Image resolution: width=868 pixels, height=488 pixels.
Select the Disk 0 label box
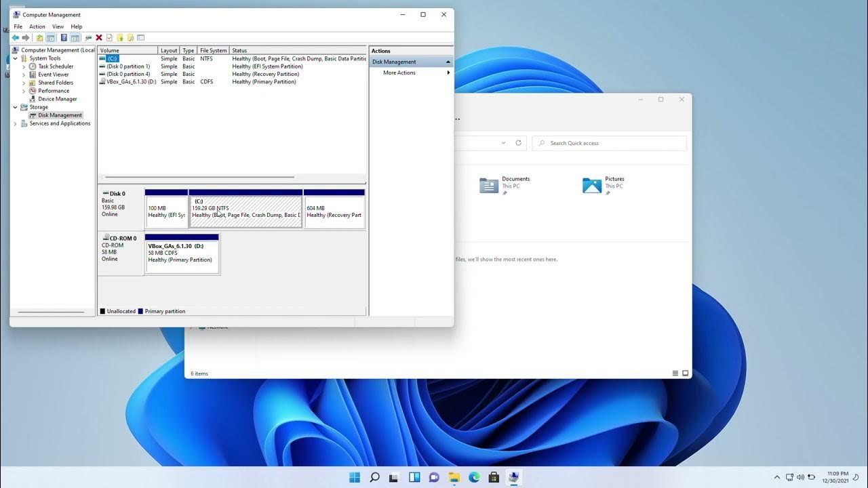pos(121,209)
